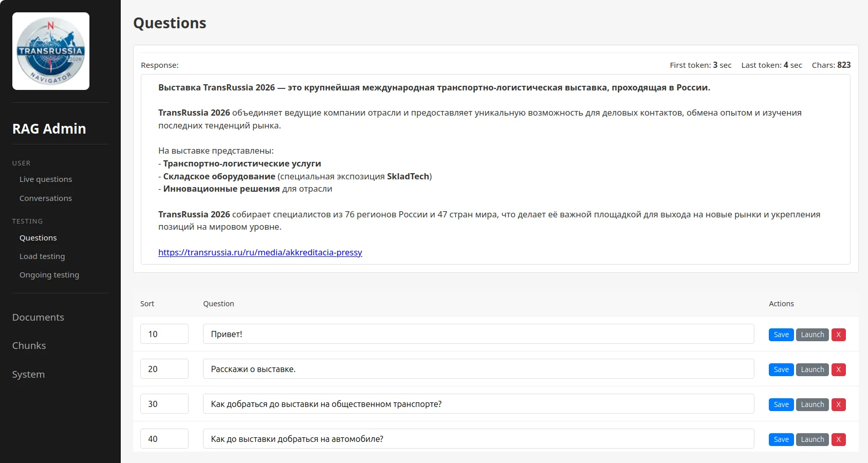
Task: Click the bold first response sentence
Action: pyautogui.click(x=434, y=87)
